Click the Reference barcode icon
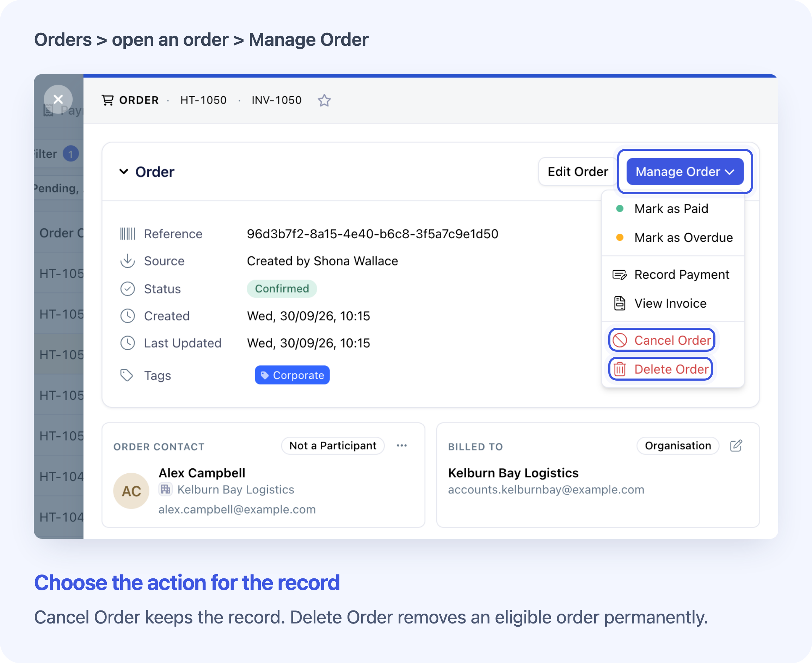This screenshot has width=812, height=664. point(127,234)
